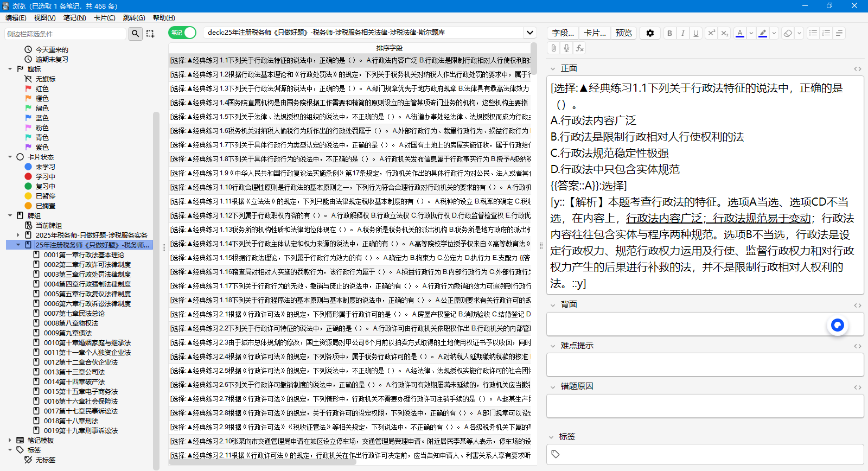This screenshot has height=471, width=868.
Task: Collapse the 正面 field section
Action: point(553,69)
